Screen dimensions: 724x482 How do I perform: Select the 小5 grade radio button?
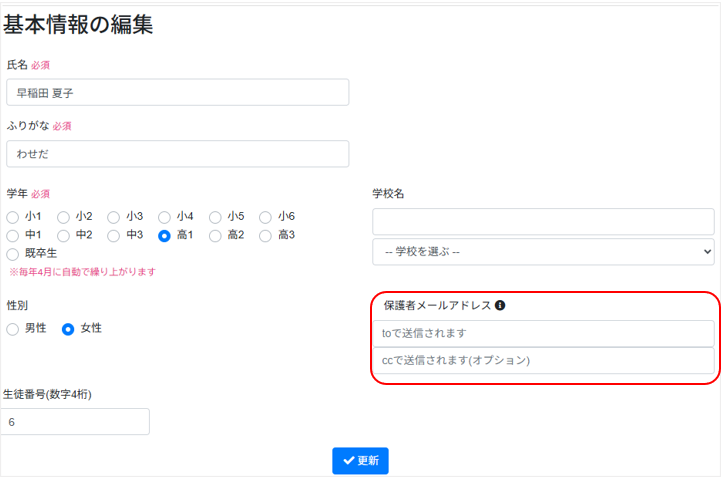tap(214, 217)
